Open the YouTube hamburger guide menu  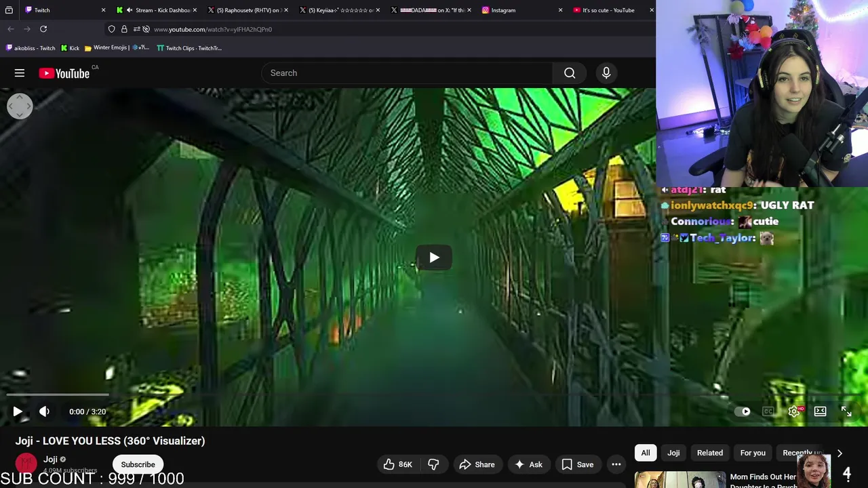20,73
